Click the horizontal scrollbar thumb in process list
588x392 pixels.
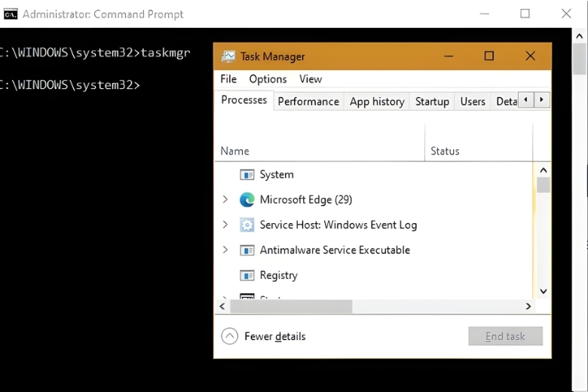click(x=291, y=307)
